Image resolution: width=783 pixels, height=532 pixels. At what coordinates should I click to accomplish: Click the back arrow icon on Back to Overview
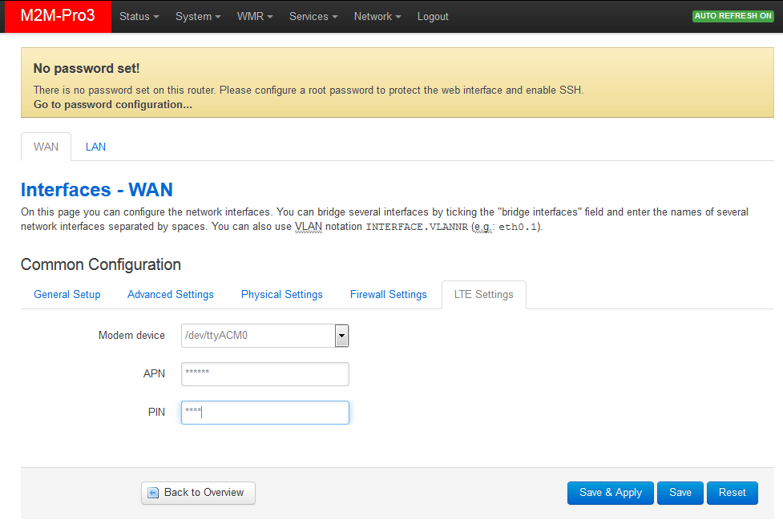coord(153,493)
